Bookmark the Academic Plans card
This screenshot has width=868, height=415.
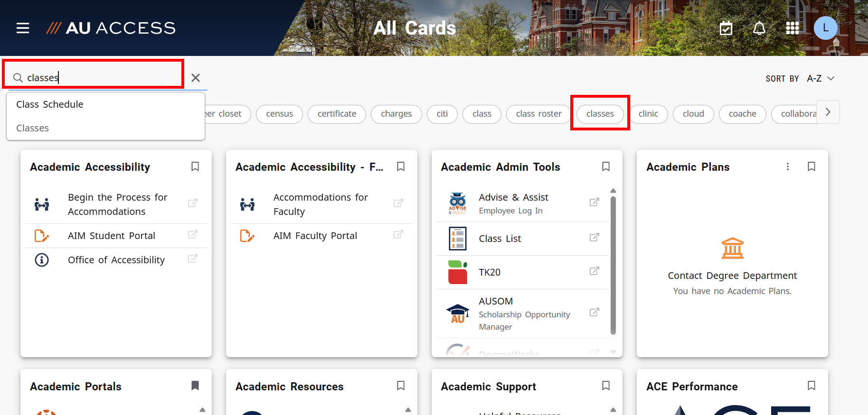coord(811,166)
